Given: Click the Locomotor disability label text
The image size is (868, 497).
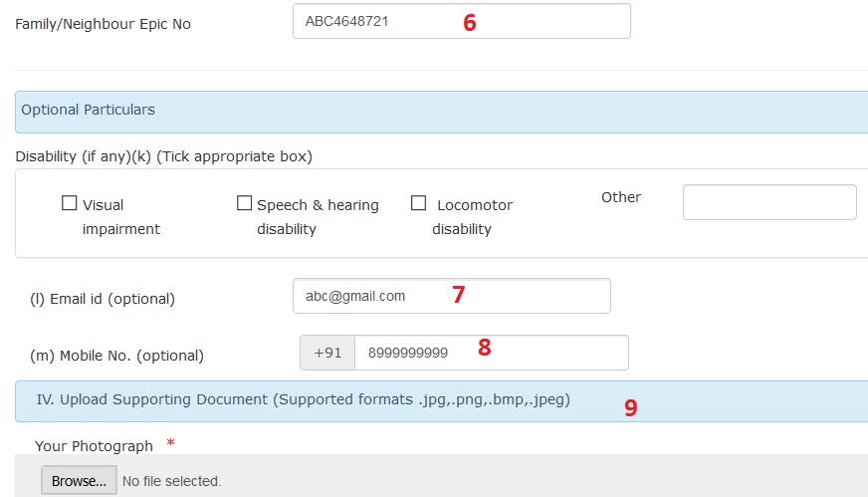Looking at the screenshot, I should click(472, 217).
